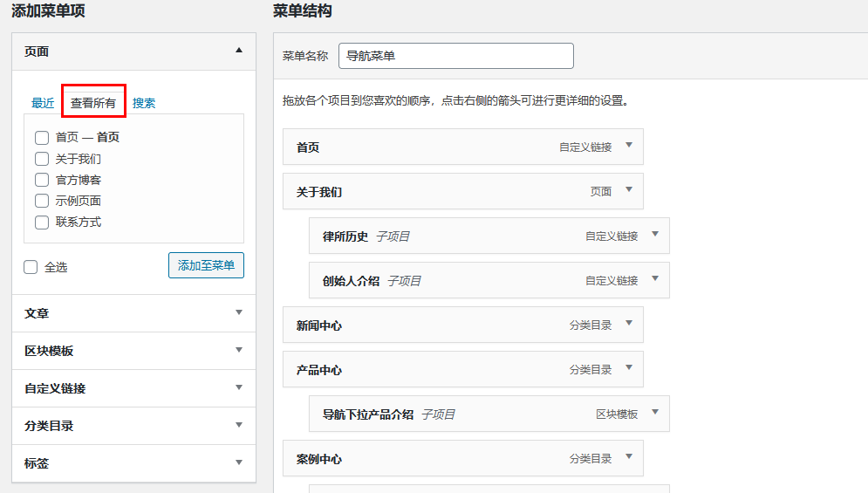Expand the 区块模板 panel arrow
The width and height of the screenshot is (868, 493).
238,350
